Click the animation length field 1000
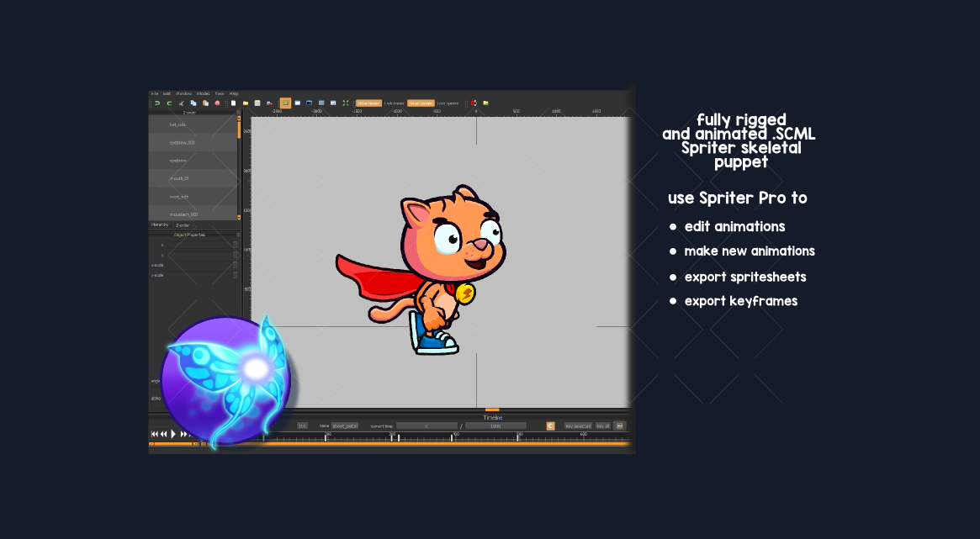 495,426
